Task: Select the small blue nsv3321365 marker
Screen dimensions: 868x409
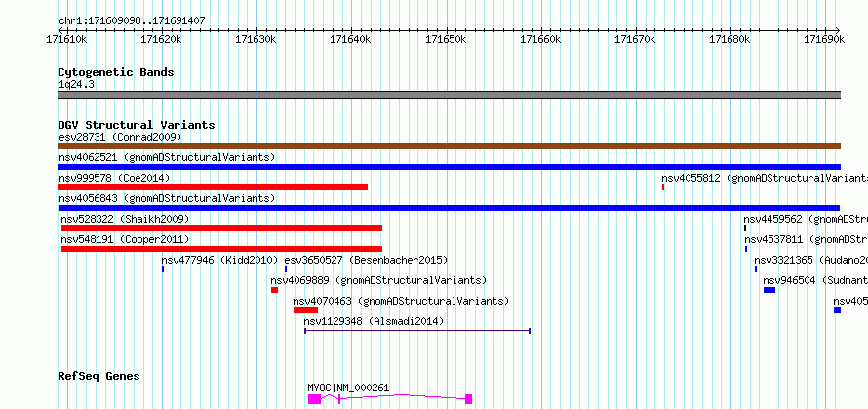Action: point(756,269)
